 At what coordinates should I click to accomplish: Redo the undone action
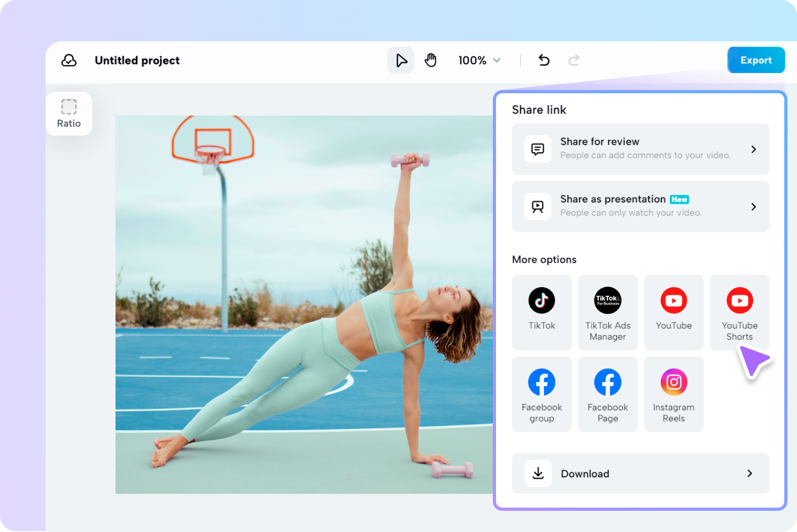[x=574, y=60]
